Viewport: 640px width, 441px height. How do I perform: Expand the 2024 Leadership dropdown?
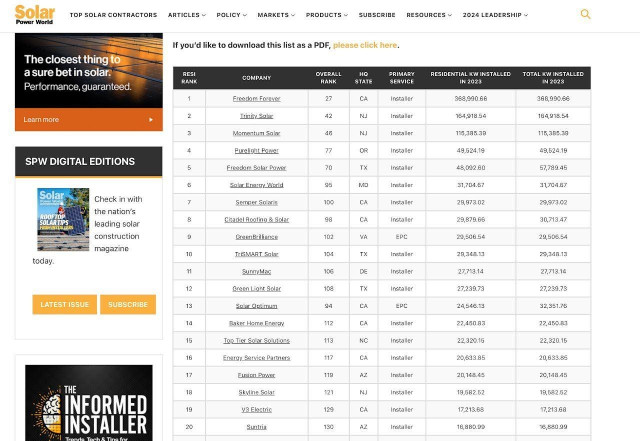(495, 15)
